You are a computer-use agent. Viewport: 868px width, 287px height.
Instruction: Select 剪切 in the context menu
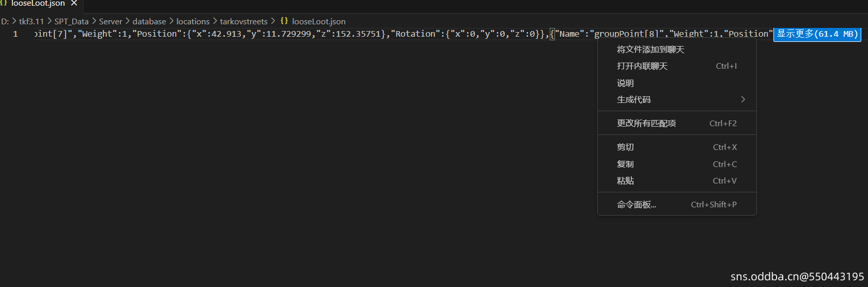(x=625, y=147)
